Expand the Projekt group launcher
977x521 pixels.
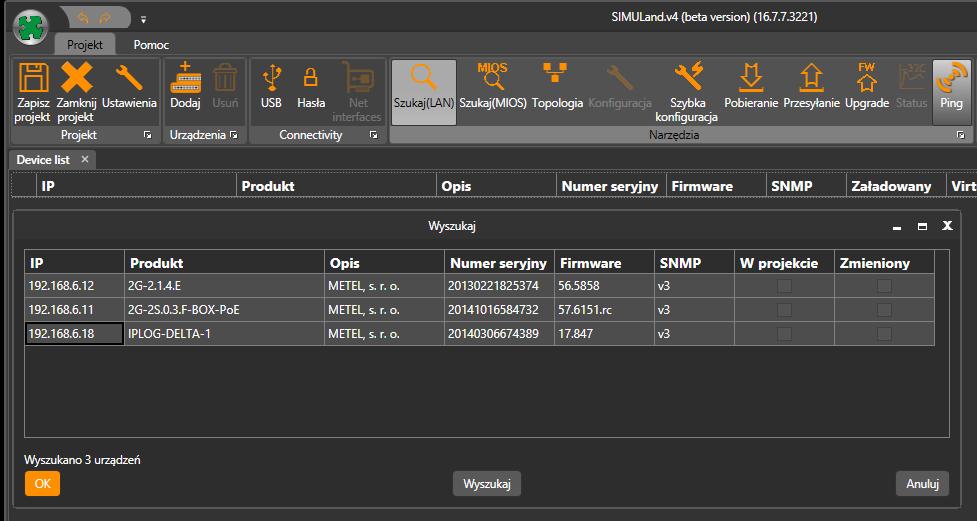(148, 135)
